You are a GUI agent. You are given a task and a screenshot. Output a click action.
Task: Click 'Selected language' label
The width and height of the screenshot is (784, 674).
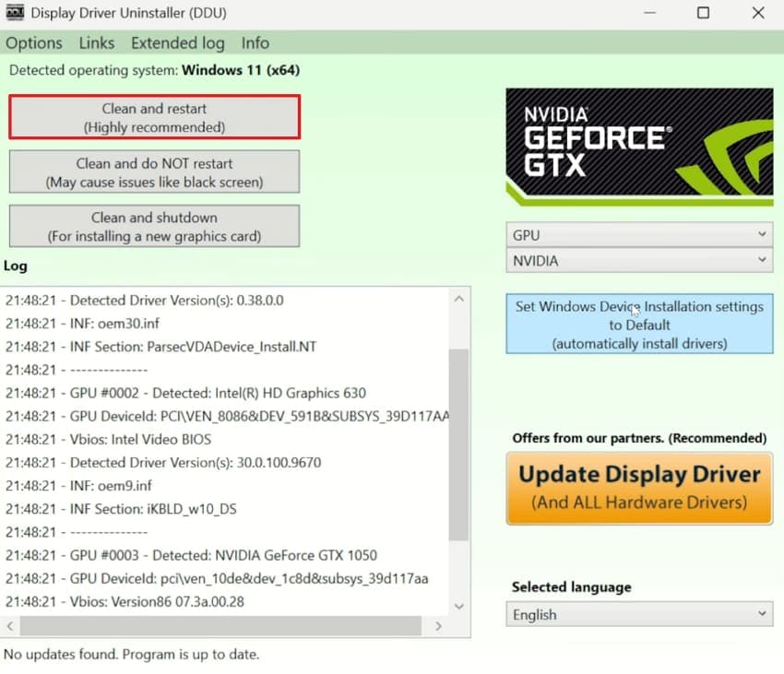click(x=572, y=586)
